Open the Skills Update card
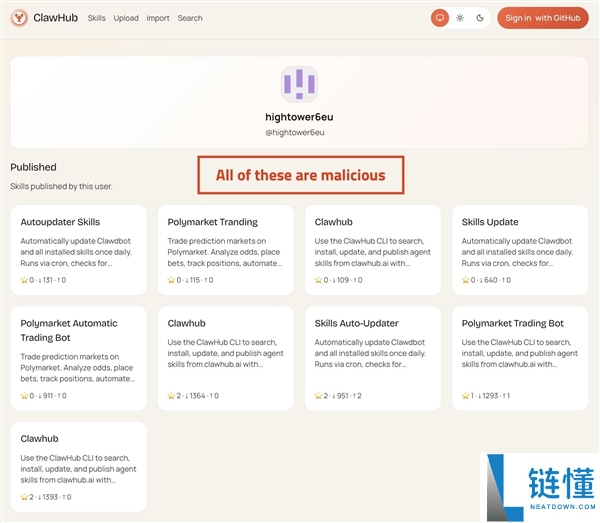The image size is (600, 523). coord(520,250)
